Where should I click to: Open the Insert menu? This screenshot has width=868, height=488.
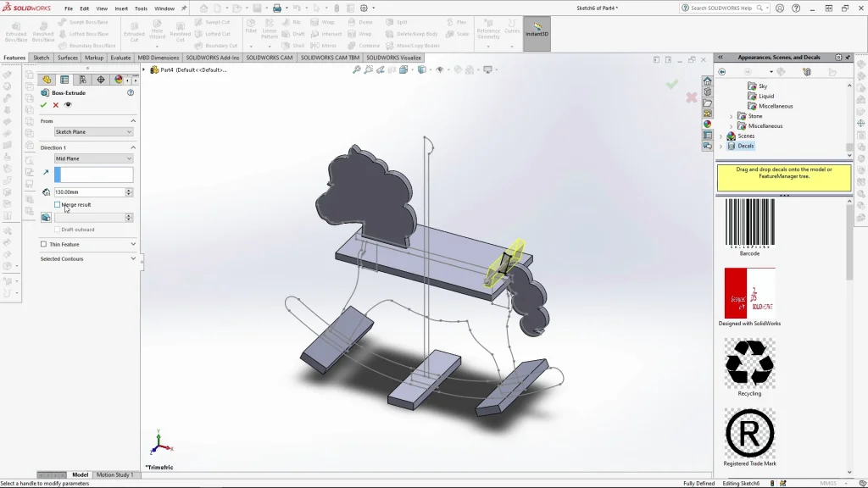pos(122,8)
